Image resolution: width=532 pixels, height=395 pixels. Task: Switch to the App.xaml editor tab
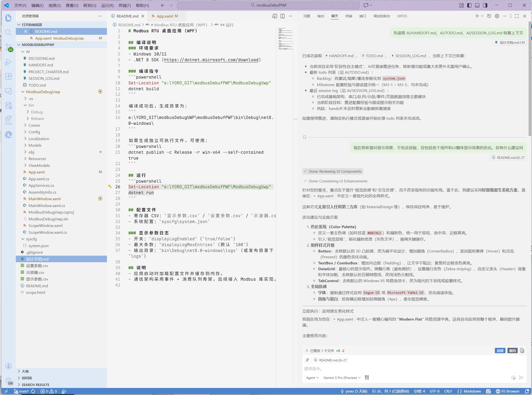pyautogui.click(x=165, y=16)
